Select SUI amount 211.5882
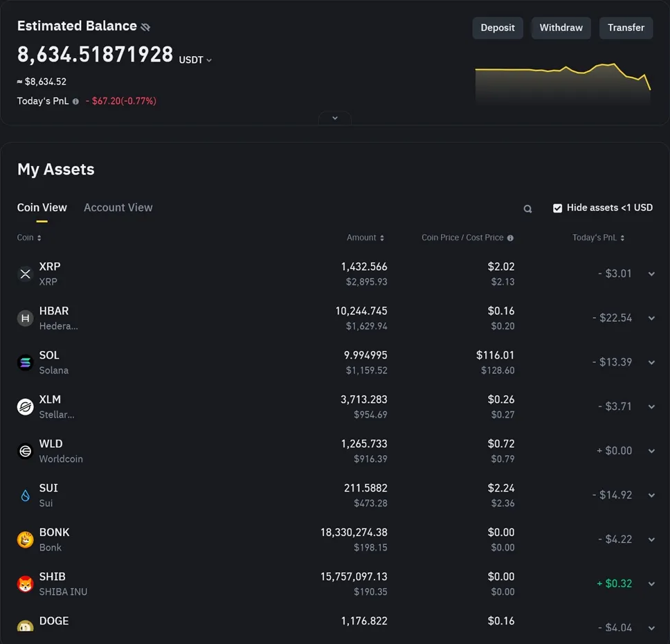Image resolution: width=670 pixels, height=644 pixels. click(365, 488)
